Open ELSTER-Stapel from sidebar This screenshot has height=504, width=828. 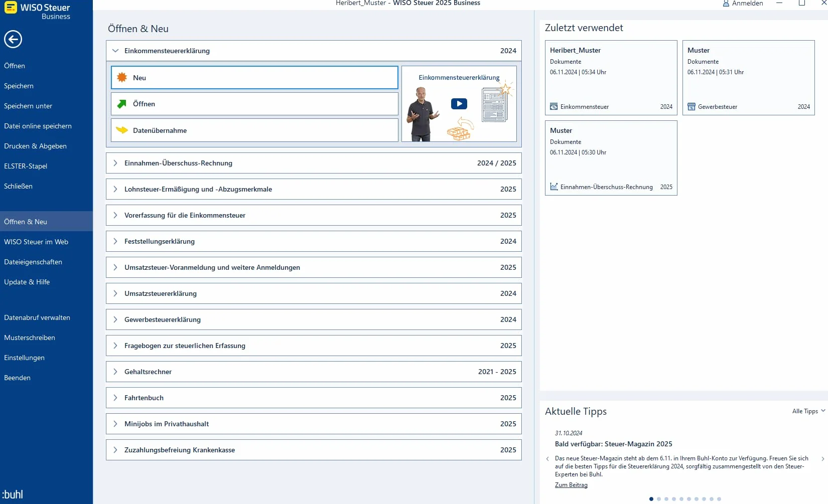pyautogui.click(x=46, y=166)
